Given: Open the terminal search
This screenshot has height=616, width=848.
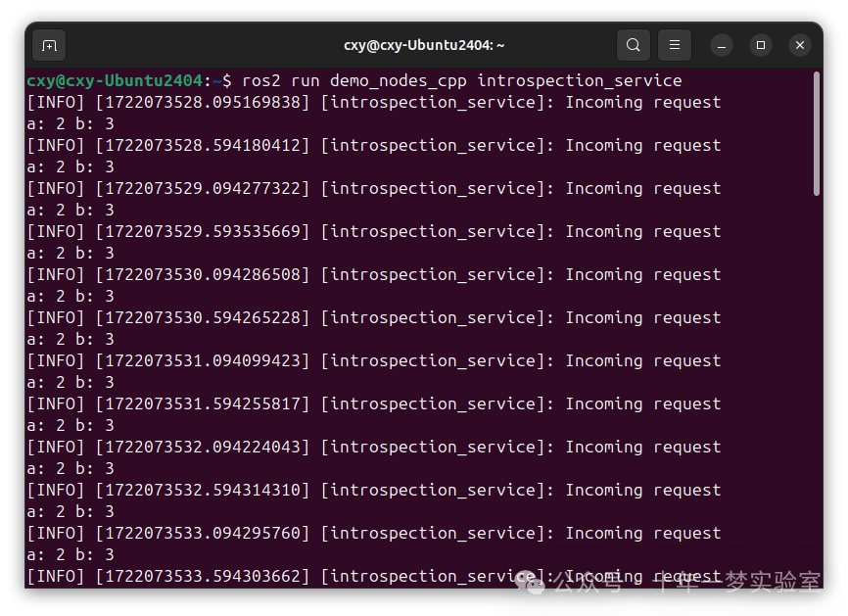Looking at the screenshot, I should click(634, 45).
